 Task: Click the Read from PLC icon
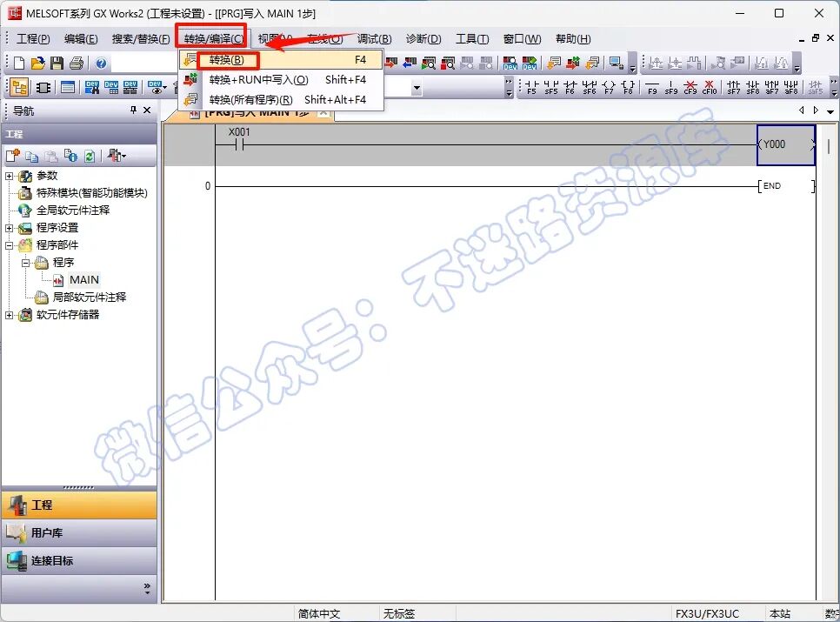pos(410,64)
